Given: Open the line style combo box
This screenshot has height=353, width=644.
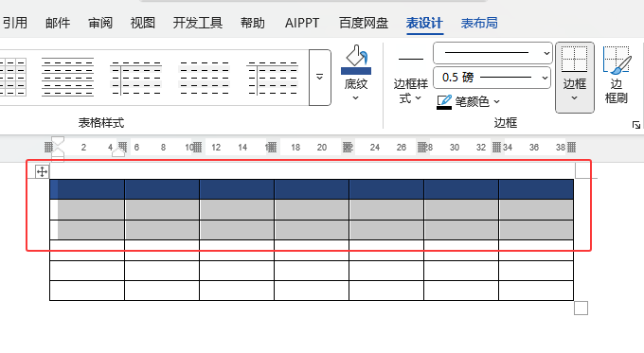Looking at the screenshot, I should pos(492,53).
